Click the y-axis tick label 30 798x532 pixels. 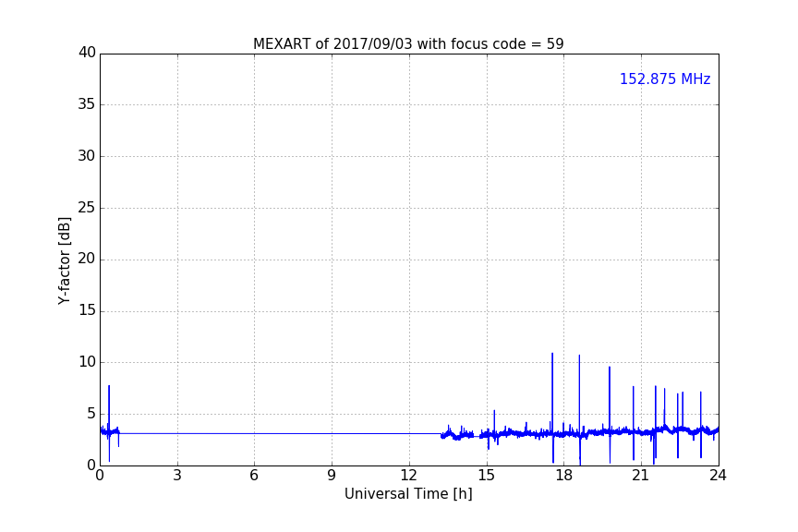pos(87,156)
